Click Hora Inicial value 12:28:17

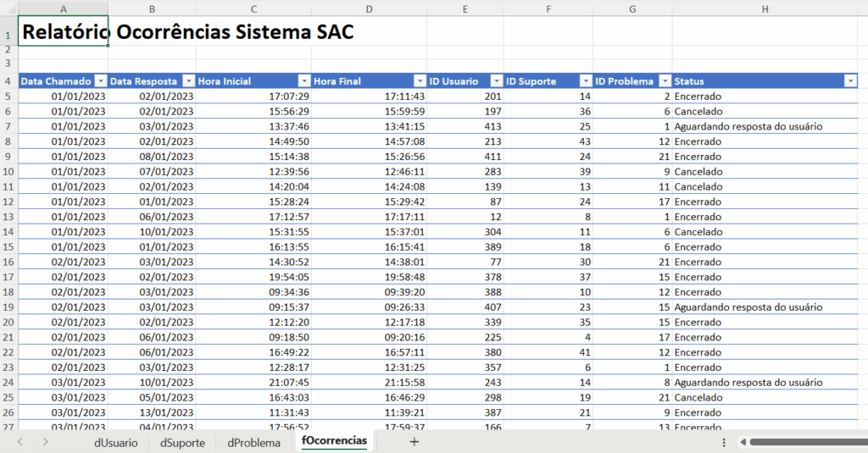tap(289, 367)
